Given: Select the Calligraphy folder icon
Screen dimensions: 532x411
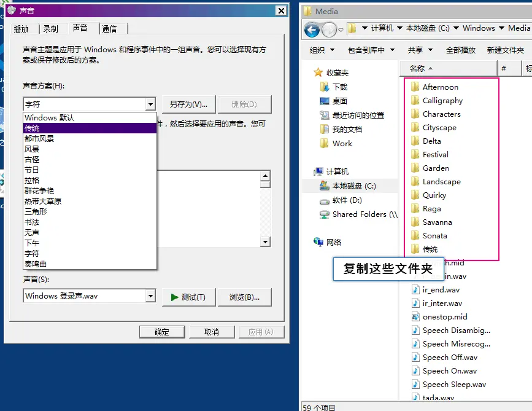Looking at the screenshot, I should 415,101.
